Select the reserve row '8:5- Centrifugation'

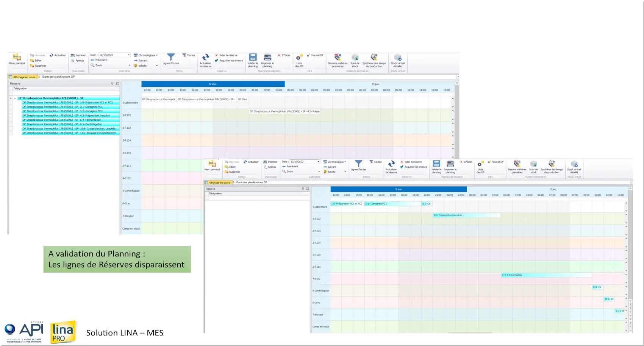point(70,124)
